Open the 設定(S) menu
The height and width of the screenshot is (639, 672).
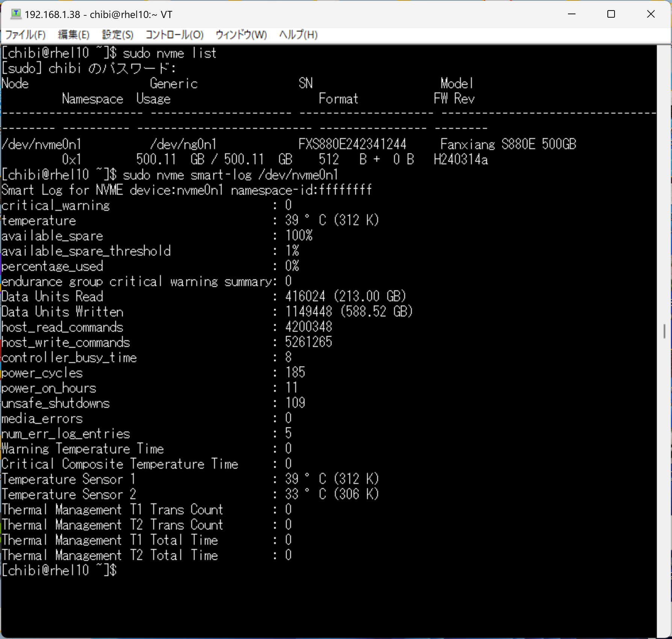tap(118, 35)
